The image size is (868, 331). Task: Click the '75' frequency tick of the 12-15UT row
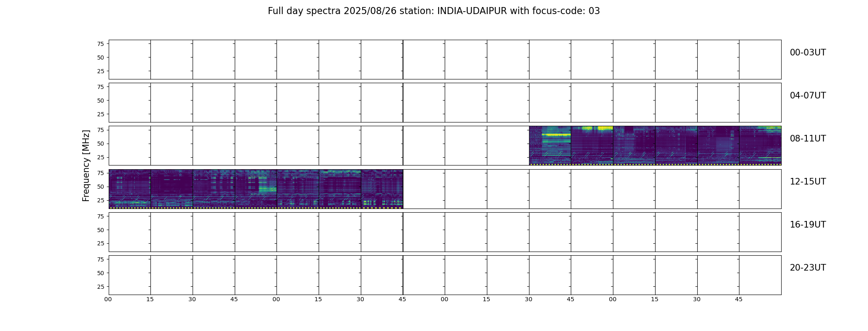[100, 173]
